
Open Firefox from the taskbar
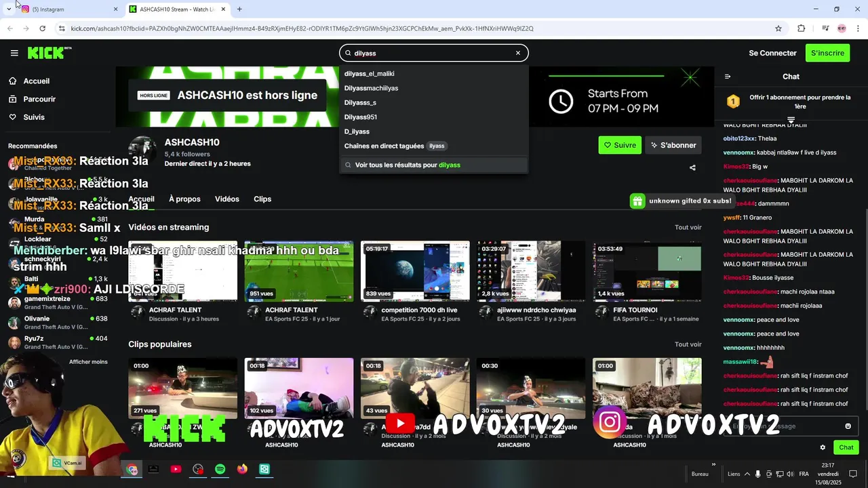point(242,469)
